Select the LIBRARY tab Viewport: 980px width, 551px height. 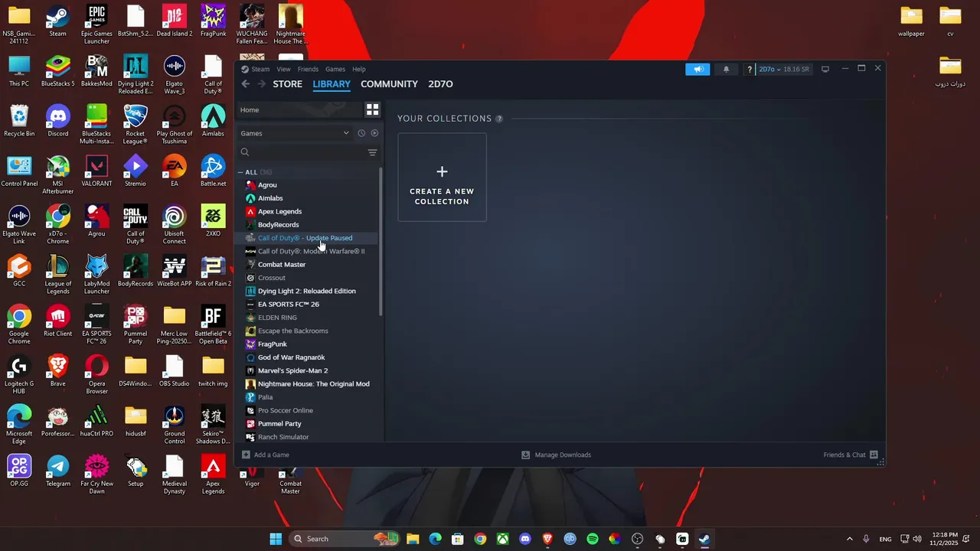332,84
